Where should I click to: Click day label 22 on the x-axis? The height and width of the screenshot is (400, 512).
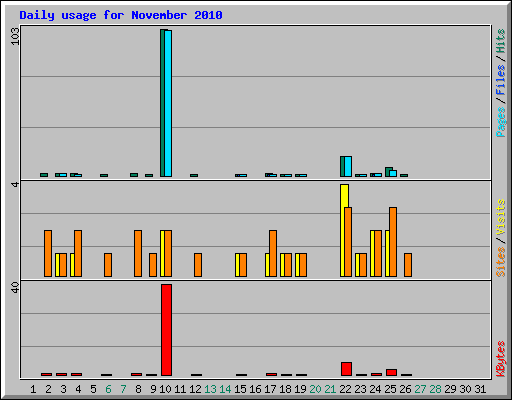(345, 389)
